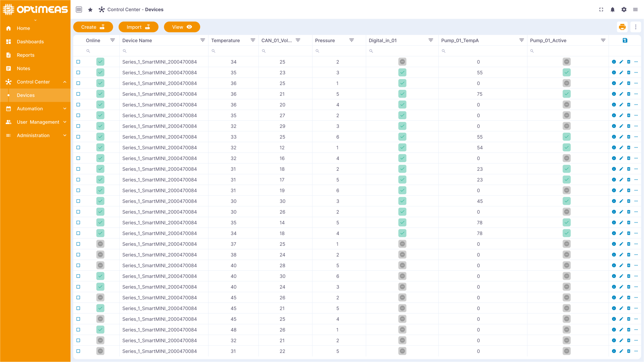Open filter menu for Temperature column
This screenshot has height=362, width=644.
(253, 41)
